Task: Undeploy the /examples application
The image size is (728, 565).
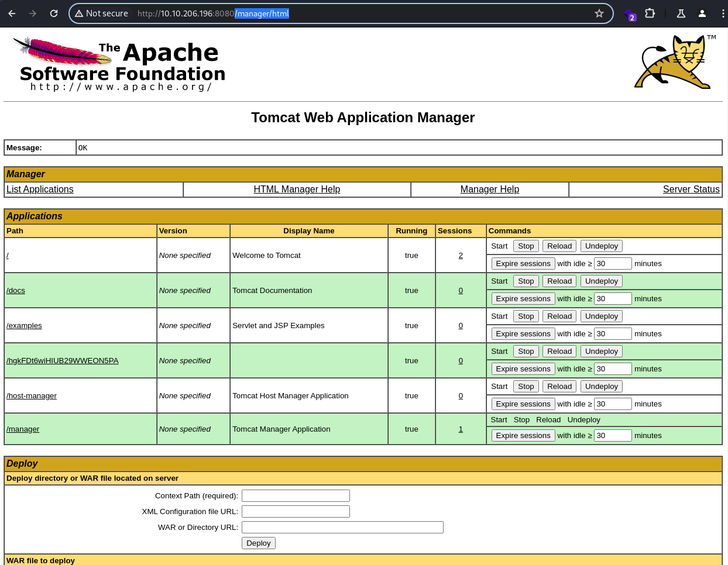Action: [x=602, y=316]
